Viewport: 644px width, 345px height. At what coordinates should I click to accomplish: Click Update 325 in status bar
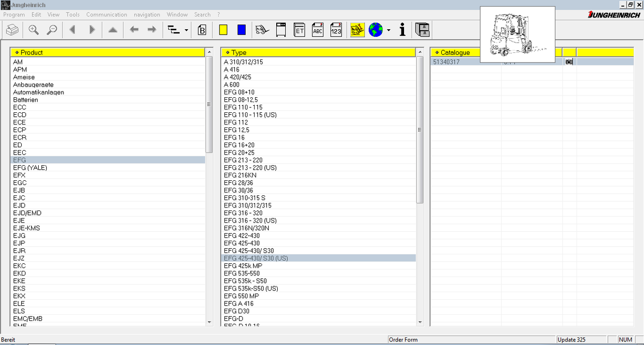571,340
